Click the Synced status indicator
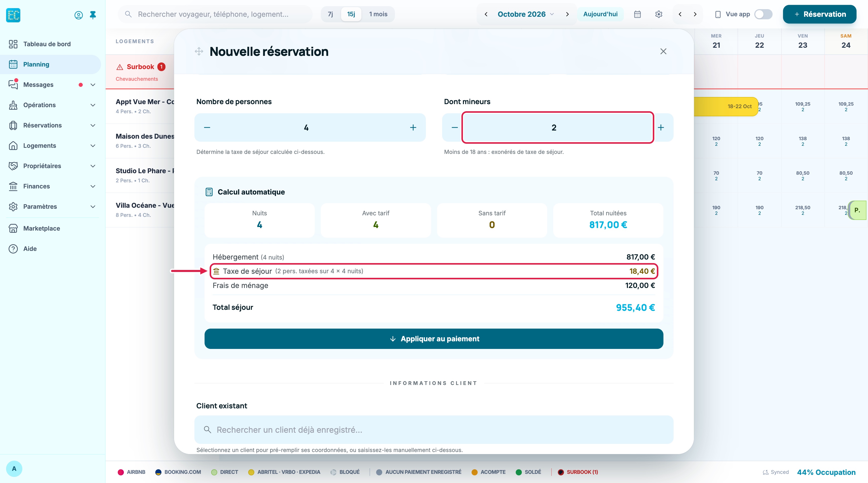 click(775, 472)
